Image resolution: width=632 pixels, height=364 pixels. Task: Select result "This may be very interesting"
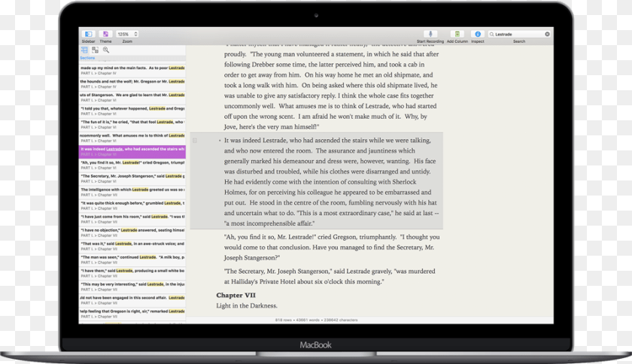pos(132,287)
